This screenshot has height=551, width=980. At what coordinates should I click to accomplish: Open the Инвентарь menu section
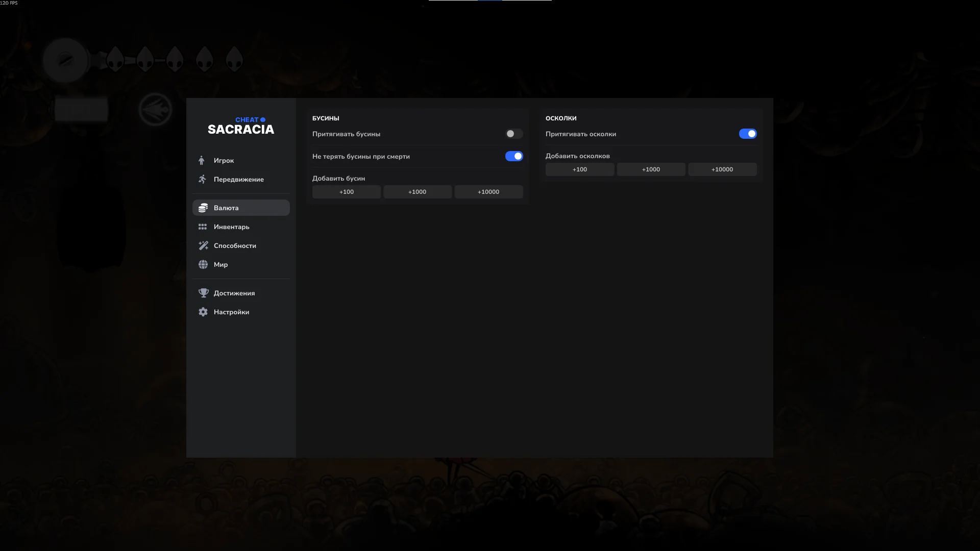coord(232,227)
